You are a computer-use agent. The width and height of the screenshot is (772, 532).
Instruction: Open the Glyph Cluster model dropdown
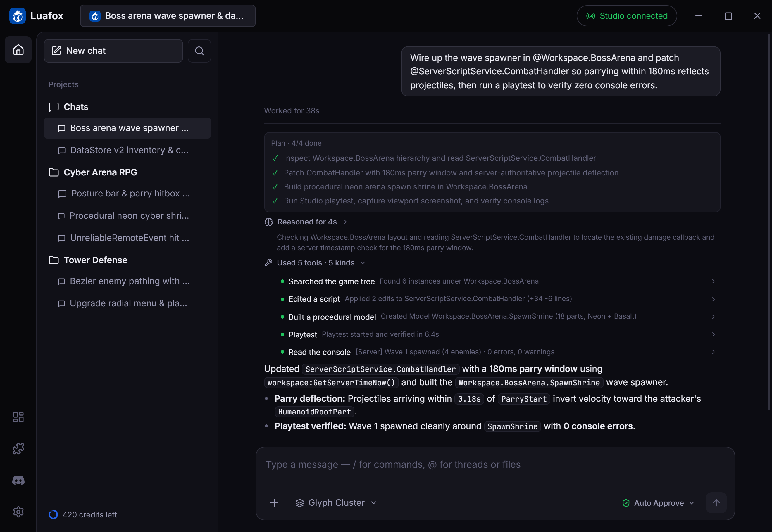(336, 503)
